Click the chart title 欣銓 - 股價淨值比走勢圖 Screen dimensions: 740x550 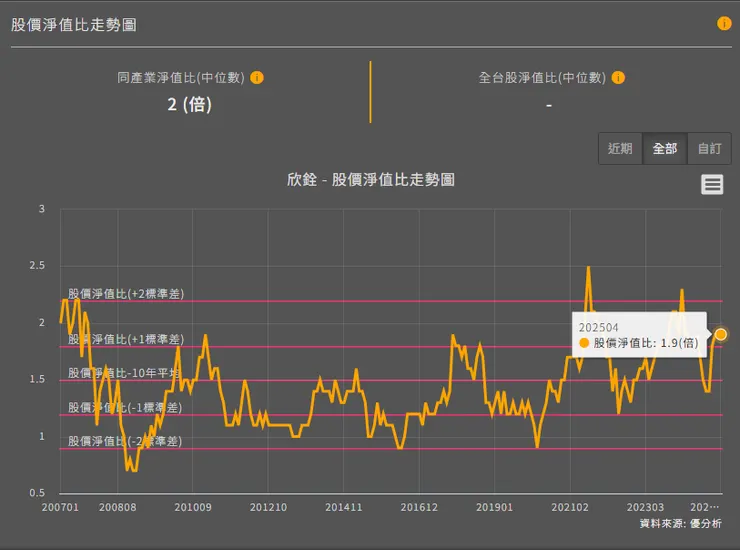pos(370,180)
